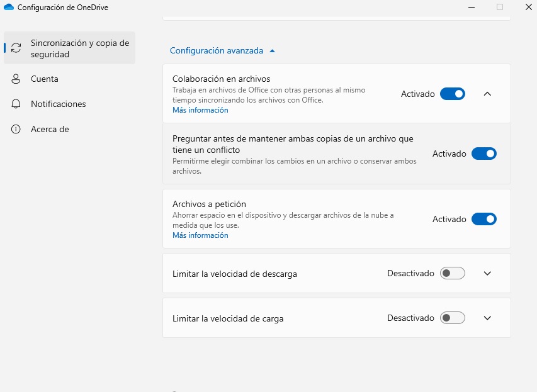Expand the upload speed limit options
The image size is (537, 392).
coord(487,318)
